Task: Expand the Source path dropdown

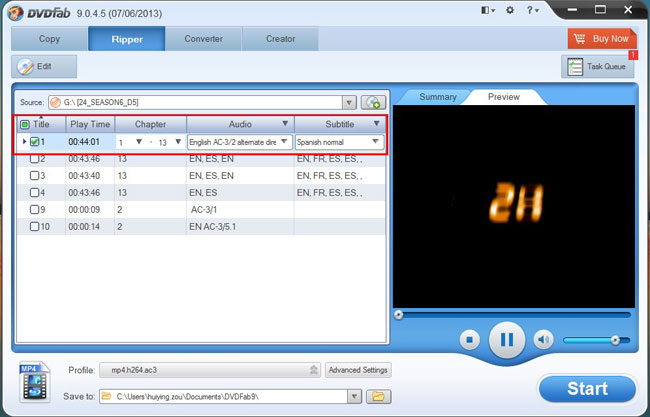Action: (x=349, y=102)
